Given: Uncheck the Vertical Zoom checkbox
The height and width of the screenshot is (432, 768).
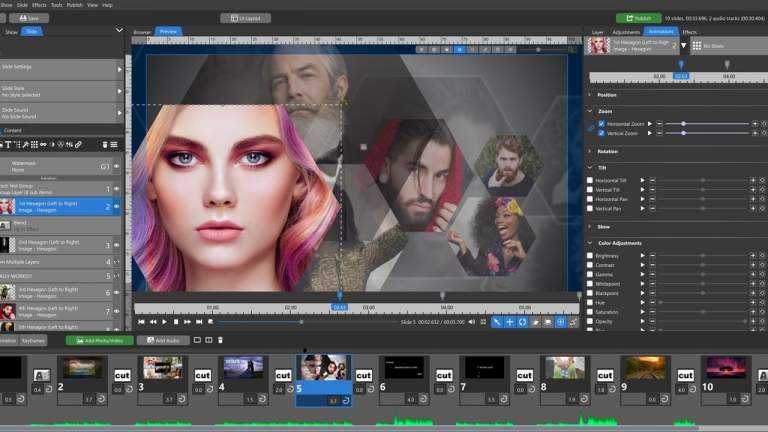Looking at the screenshot, I should click(x=601, y=133).
